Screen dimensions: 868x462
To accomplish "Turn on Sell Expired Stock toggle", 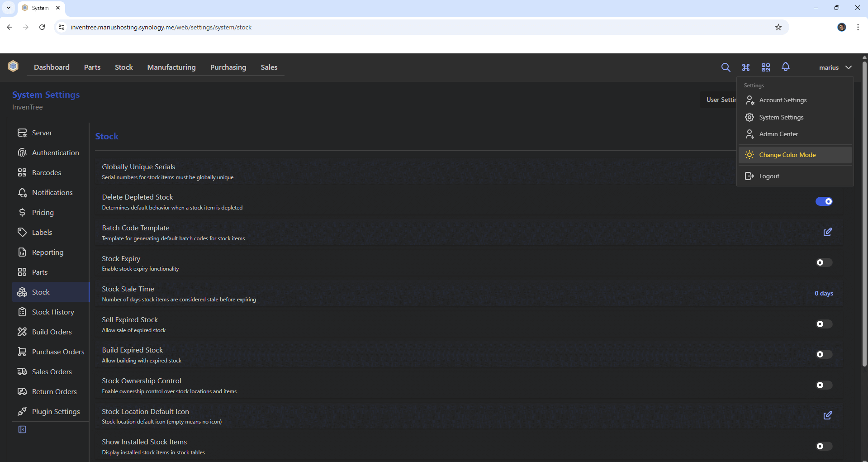I will (x=824, y=324).
